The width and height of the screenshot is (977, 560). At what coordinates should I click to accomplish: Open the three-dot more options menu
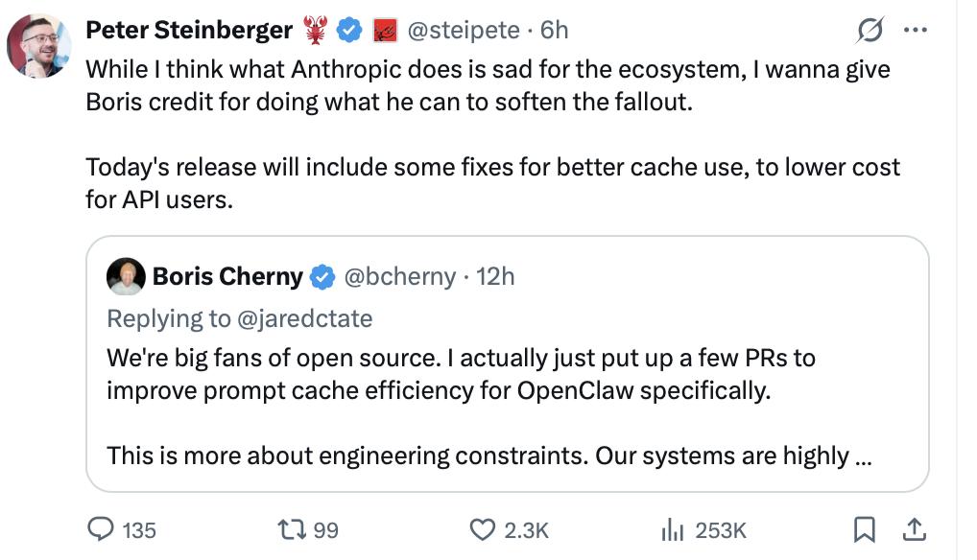(x=916, y=31)
